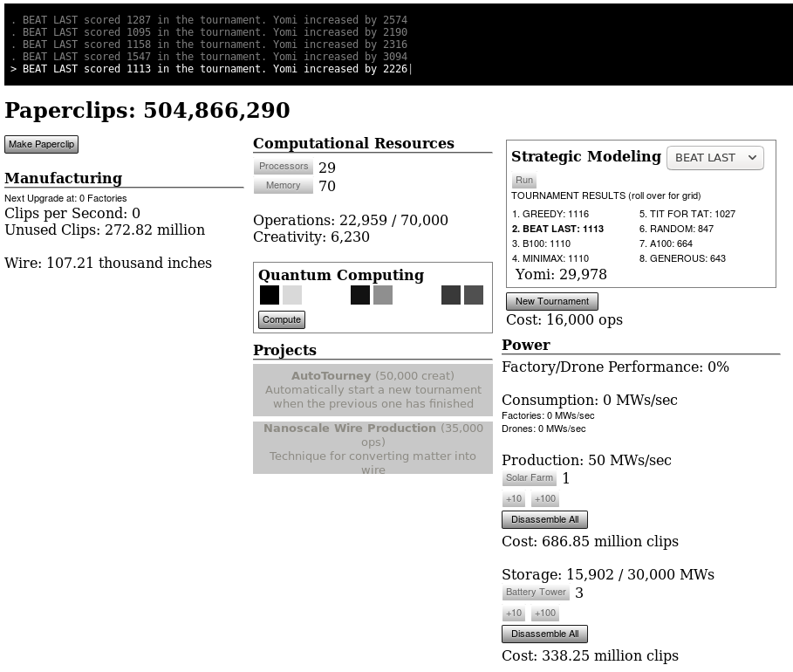The height and width of the screenshot is (672, 793).
Task: Add one hundred Battery Towers with +100
Action: [545, 614]
